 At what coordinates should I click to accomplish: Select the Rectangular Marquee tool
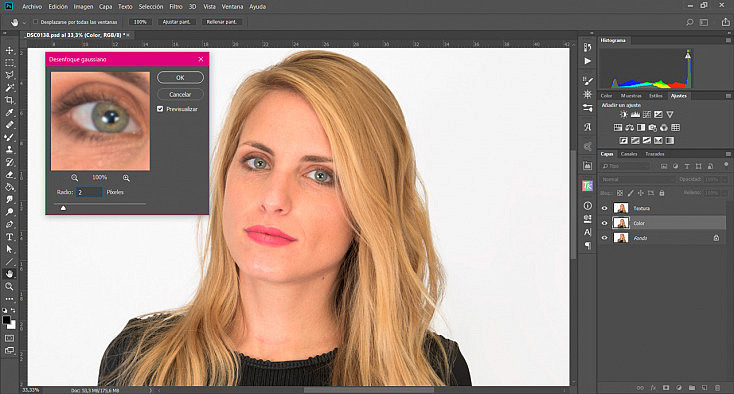pos(9,63)
